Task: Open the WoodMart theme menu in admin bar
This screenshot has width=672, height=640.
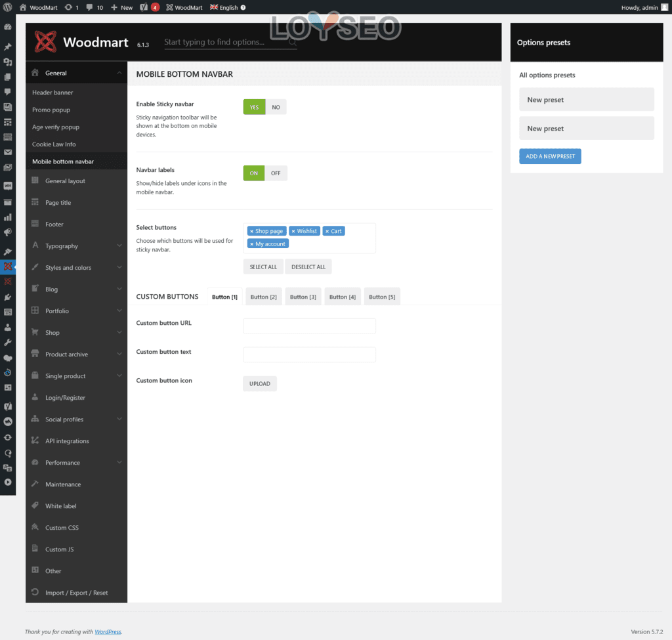Action: click(184, 7)
